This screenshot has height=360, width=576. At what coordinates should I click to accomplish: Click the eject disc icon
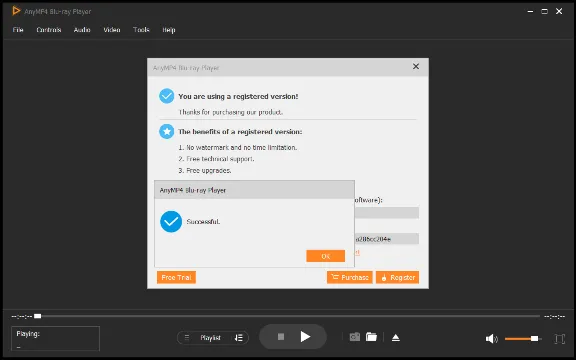396,338
